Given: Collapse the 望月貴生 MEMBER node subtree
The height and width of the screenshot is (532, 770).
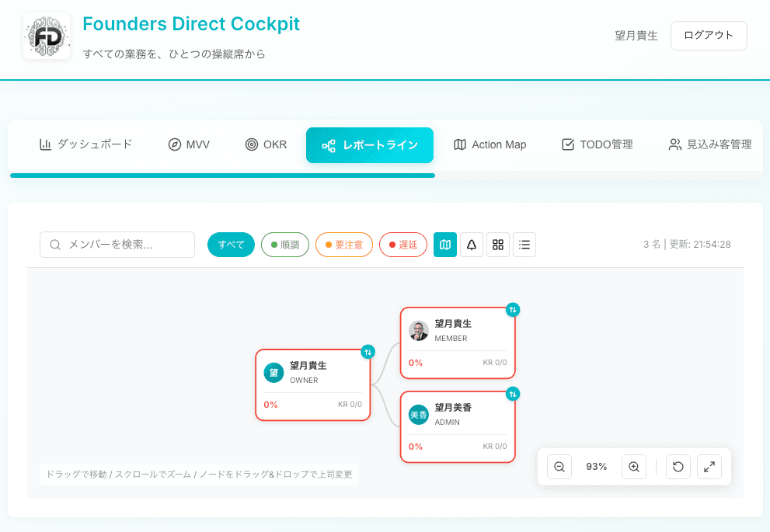Looking at the screenshot, I should [x=512, y=308].
